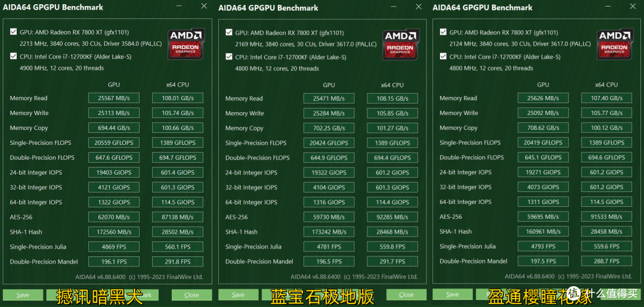Click 32-bit Integer value 4073 GIOPS
Viewport: 644px width, 307px height.
tap(543, 187)
